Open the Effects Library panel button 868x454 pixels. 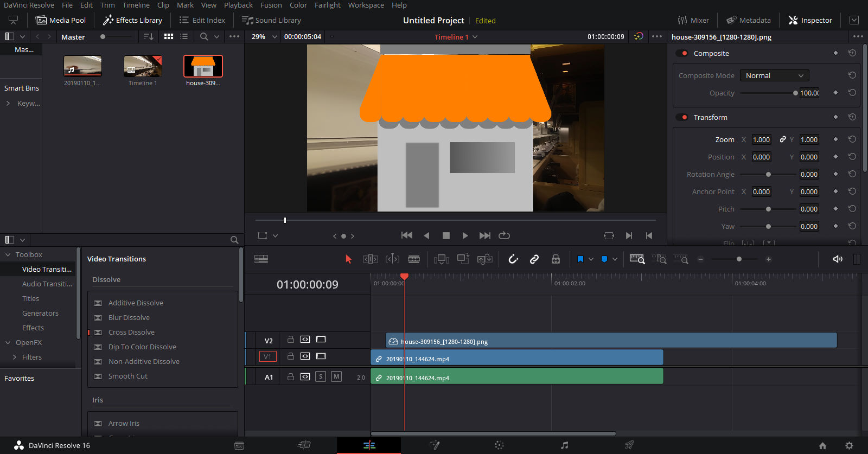pyautogui.click(x=133, y=20)
